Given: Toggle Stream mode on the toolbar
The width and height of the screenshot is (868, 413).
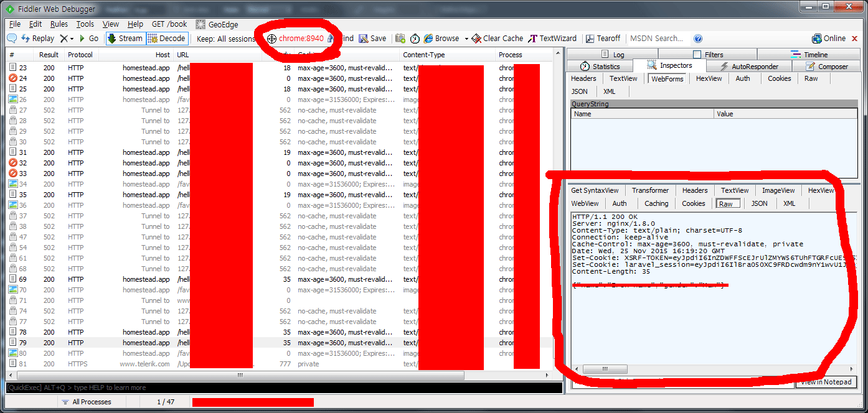Looking at the screenshot, I should tap(125, 39).
